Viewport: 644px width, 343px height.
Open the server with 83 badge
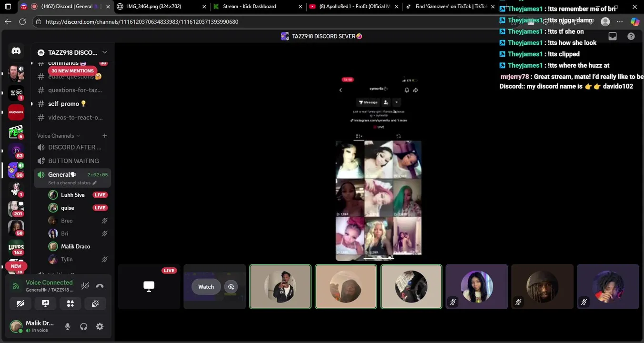click(x=16, y=151)
